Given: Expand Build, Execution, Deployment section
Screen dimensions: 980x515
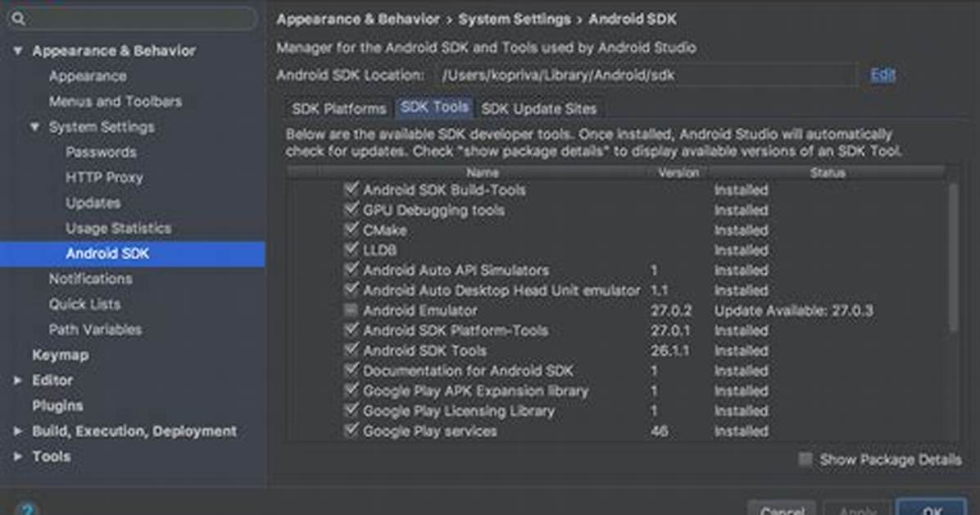Looking at the screenshot, I should 18,431.
